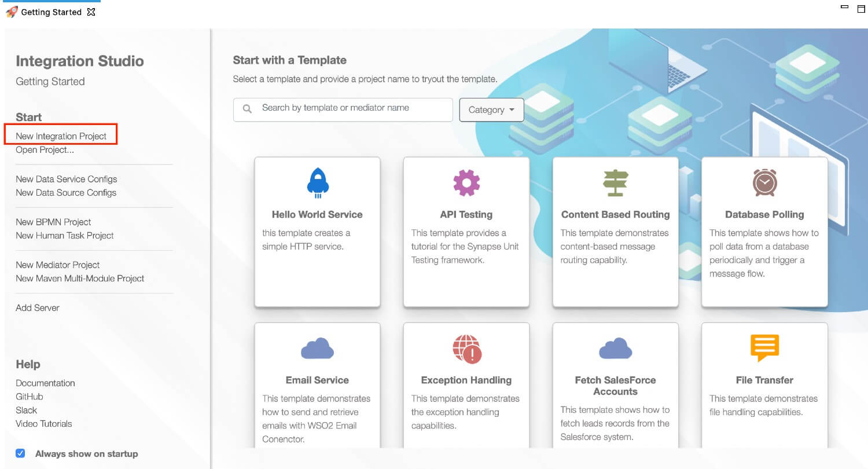
Task: Click the Fetch SalesForce Accounts cloud icon
Action: (615, 349)
